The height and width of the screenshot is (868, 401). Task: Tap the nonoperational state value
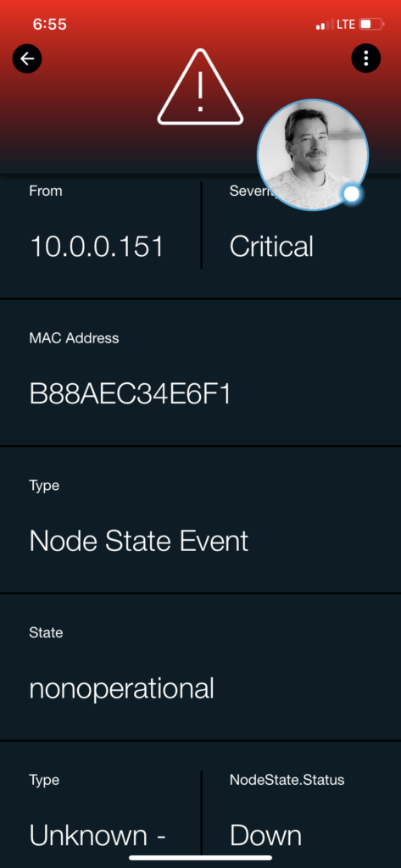coord(121,688)
